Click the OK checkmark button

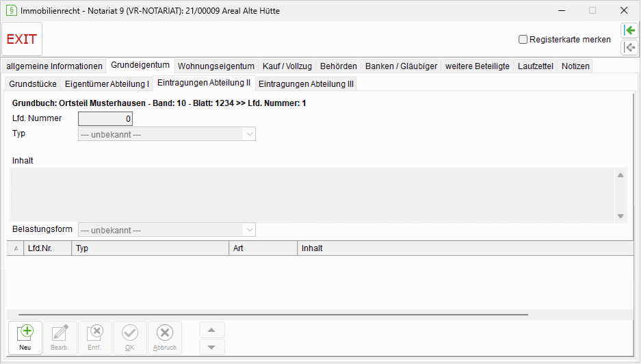[x=129, y=338]
